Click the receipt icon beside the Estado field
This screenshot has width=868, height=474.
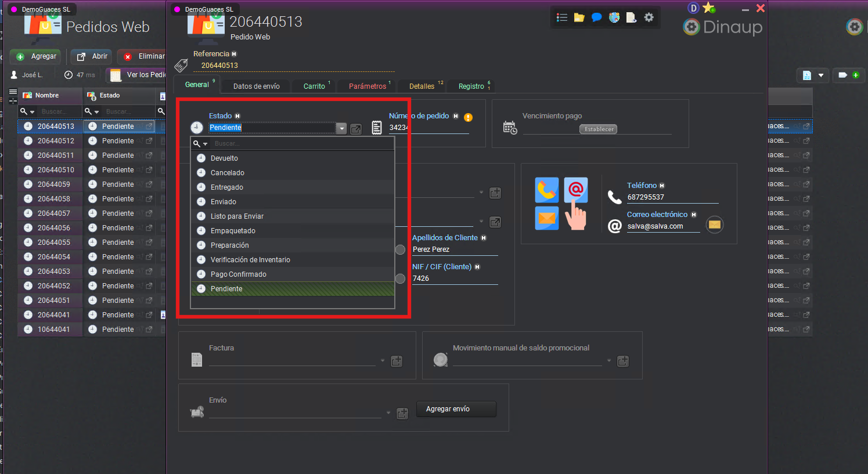click(377, 128)
